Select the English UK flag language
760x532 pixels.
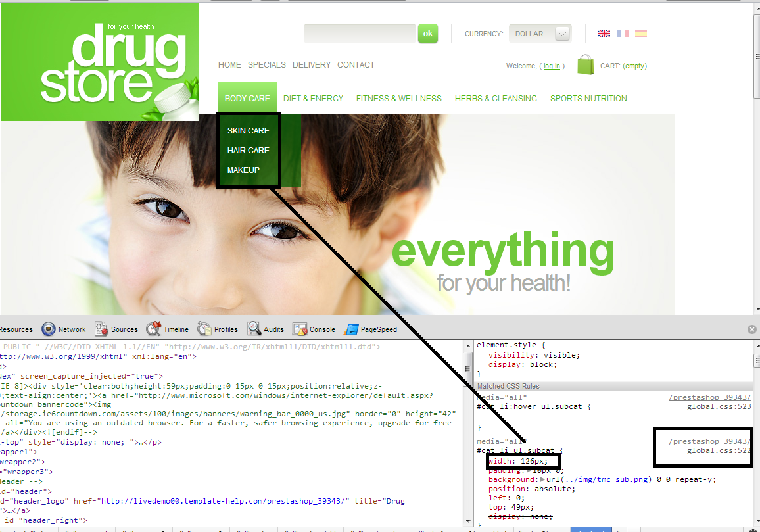[x=604, y=34]
